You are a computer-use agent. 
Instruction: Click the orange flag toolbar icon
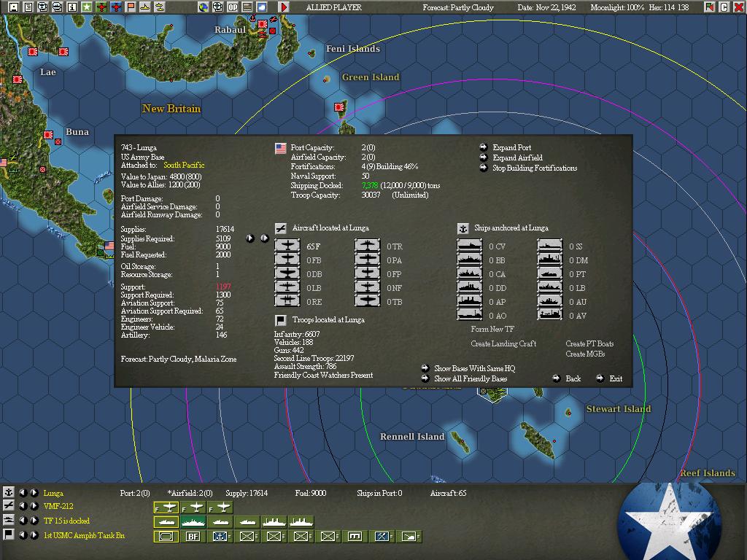tap(130, 7)
